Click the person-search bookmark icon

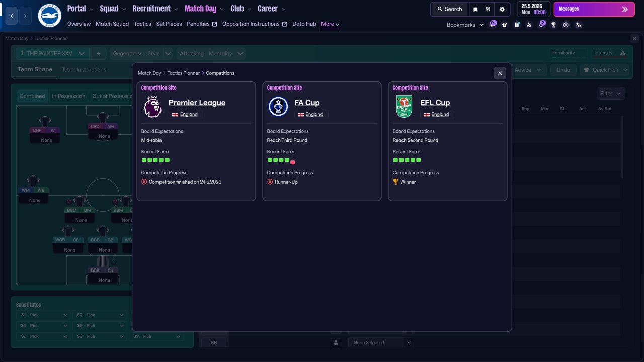[x=529, y=25]
